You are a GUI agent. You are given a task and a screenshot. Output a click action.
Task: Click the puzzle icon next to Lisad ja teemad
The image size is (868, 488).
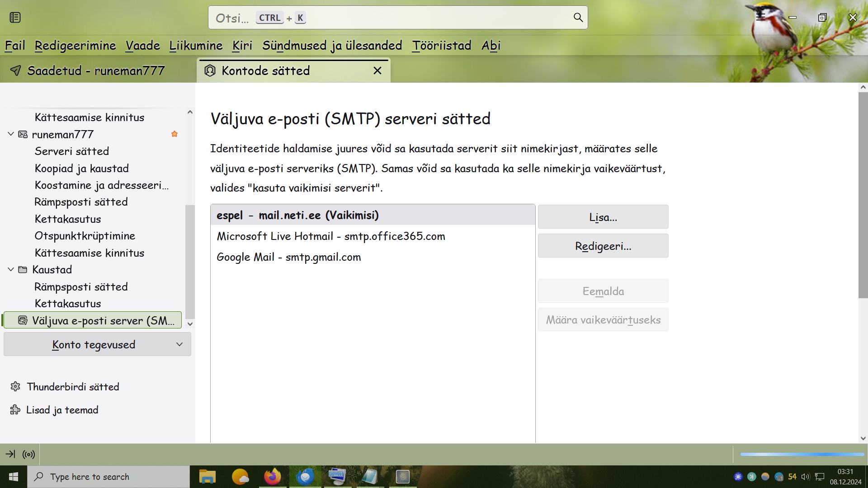coord(15,410)
